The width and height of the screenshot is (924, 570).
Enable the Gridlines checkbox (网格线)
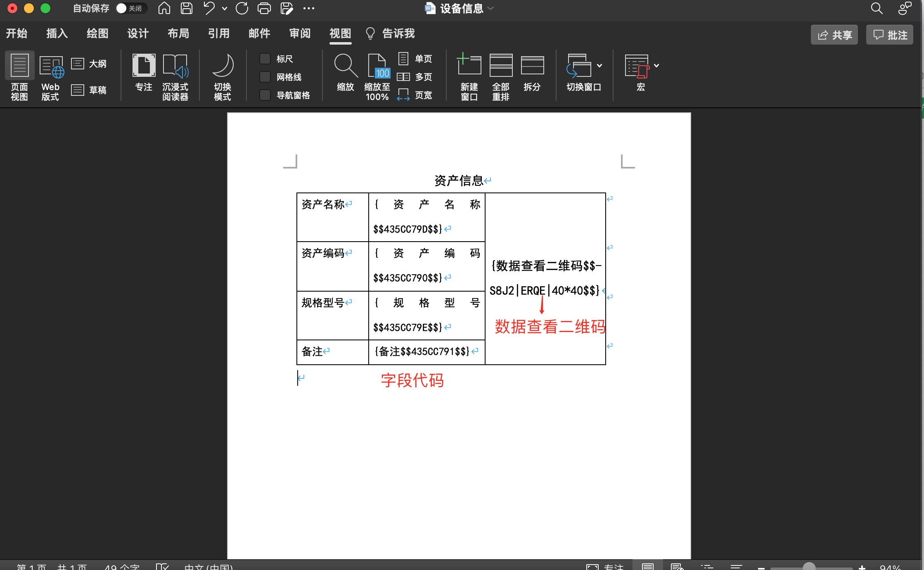[x=265, y=77]
